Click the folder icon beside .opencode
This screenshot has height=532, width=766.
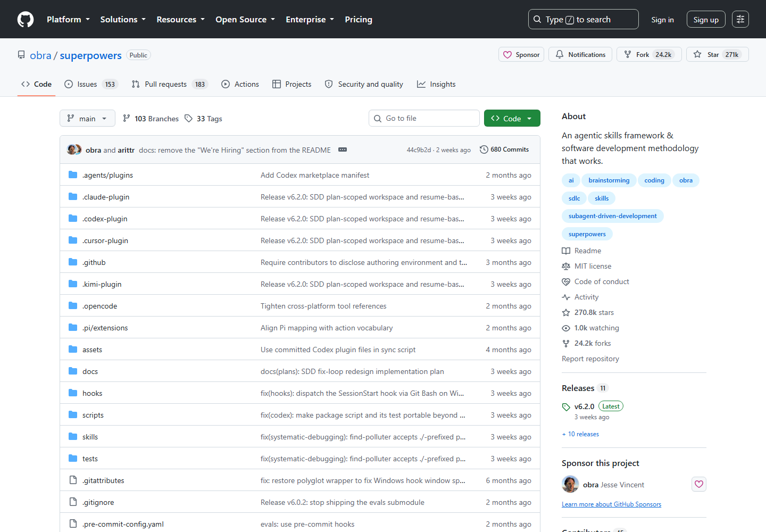73,306
